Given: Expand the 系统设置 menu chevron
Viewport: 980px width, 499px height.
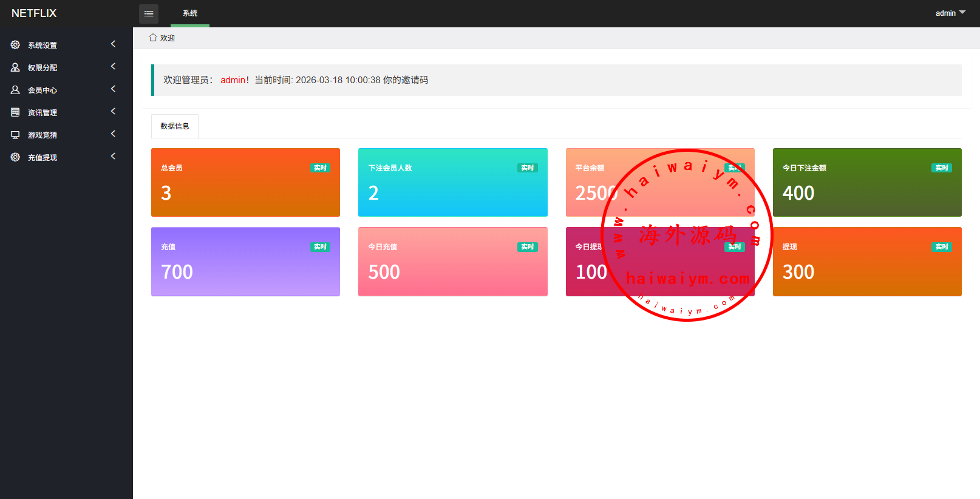Looking at the screenshot, I should coord(113,44).
